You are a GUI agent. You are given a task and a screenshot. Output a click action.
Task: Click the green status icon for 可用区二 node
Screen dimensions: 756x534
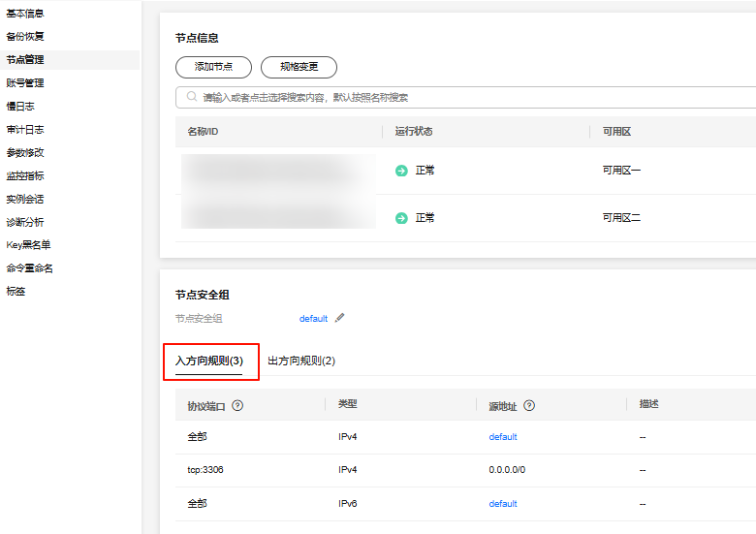coord(401,218)
